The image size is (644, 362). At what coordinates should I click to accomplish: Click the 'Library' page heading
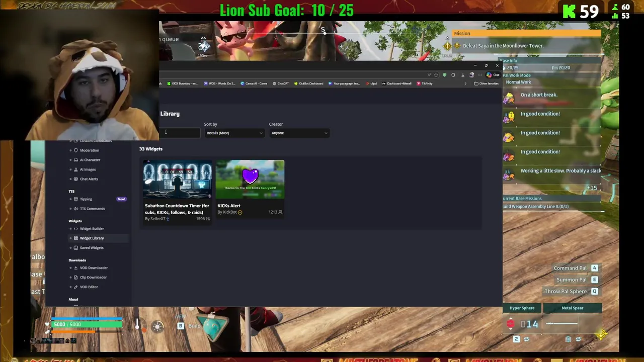coord(170,114)
